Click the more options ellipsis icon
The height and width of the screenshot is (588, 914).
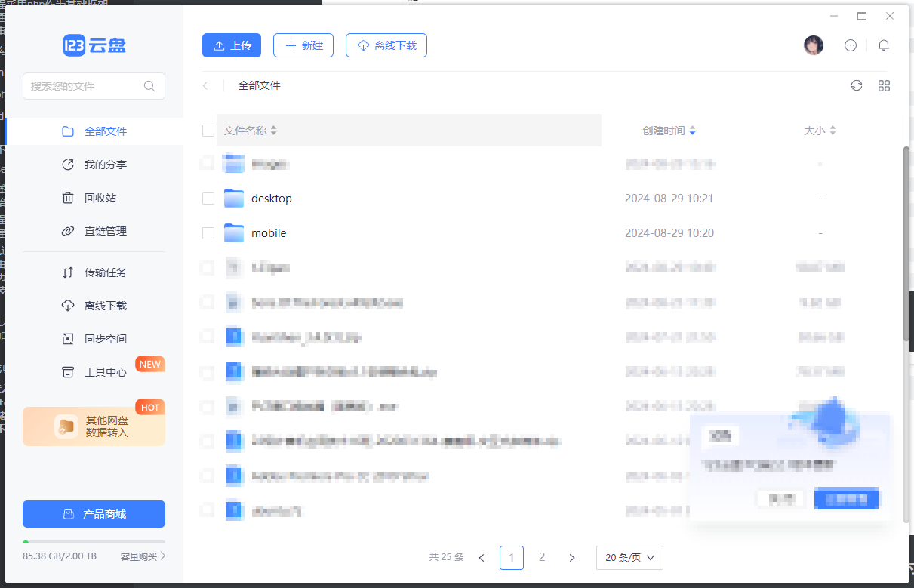851,45
